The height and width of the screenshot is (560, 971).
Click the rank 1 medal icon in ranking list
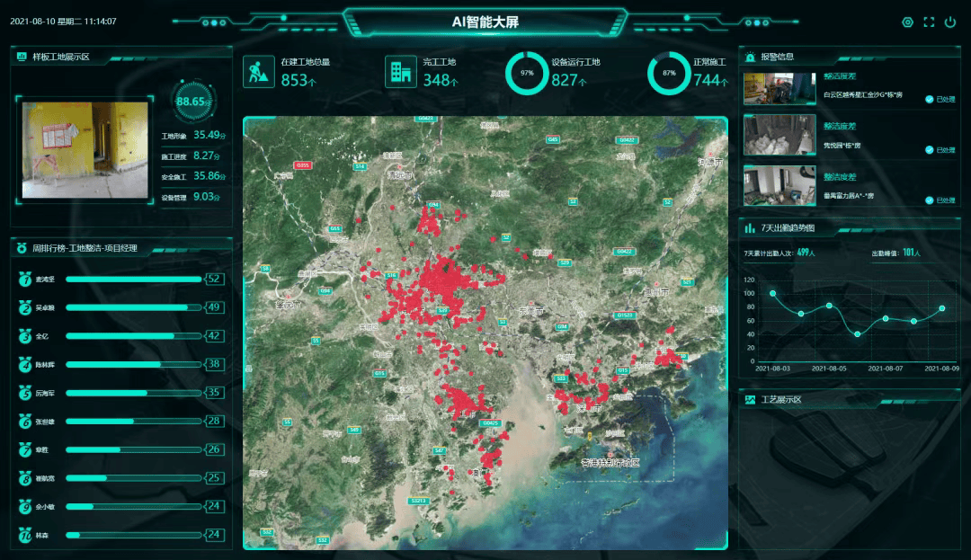(x=25, y=280)
